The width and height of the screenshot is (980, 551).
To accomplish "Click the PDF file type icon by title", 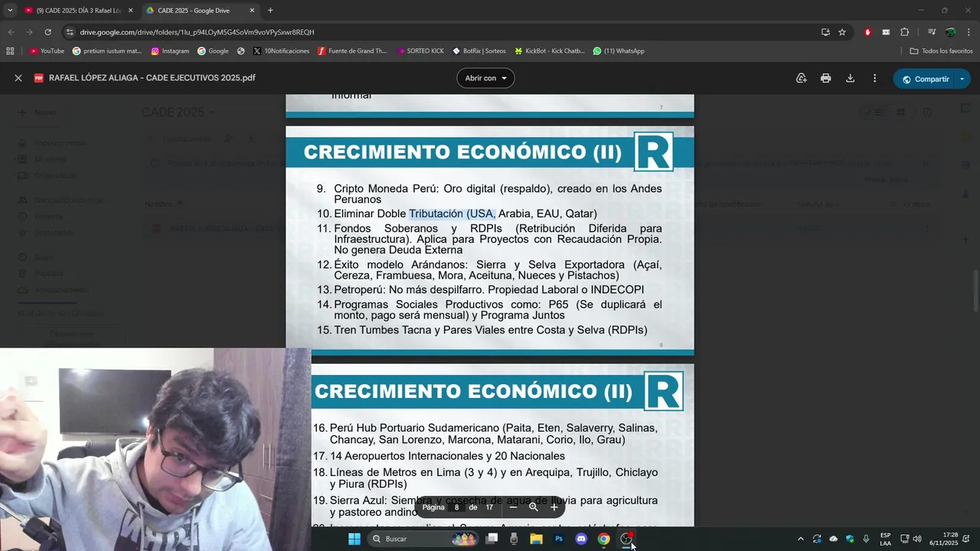I will coord(39,78).
